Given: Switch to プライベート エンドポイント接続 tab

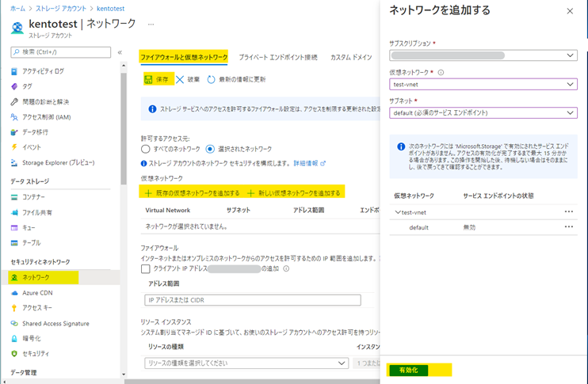Looking at the screenshot, I should click(x=278, y=58).
